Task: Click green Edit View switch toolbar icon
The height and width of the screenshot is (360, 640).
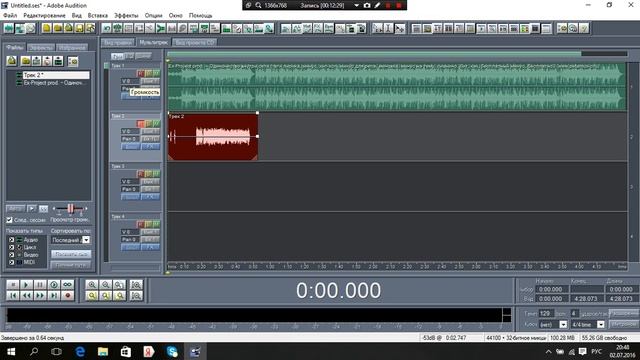Action: tap(9, 28)
